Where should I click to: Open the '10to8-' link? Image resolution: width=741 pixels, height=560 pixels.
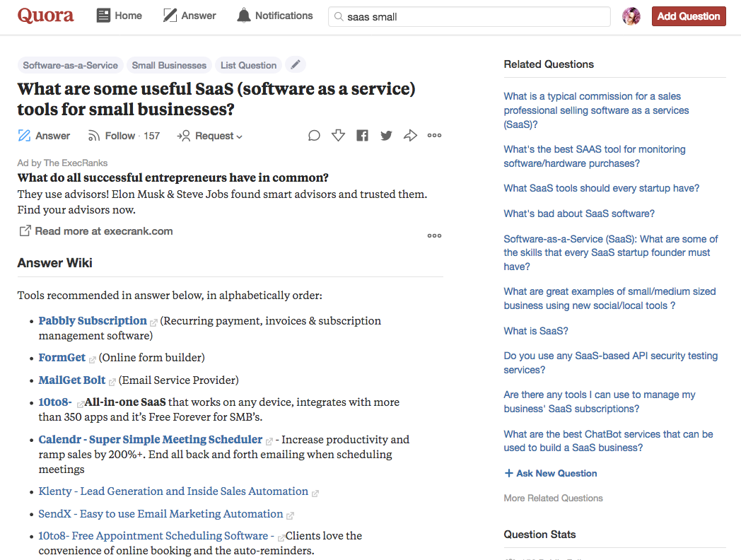(x=55, y=402)
